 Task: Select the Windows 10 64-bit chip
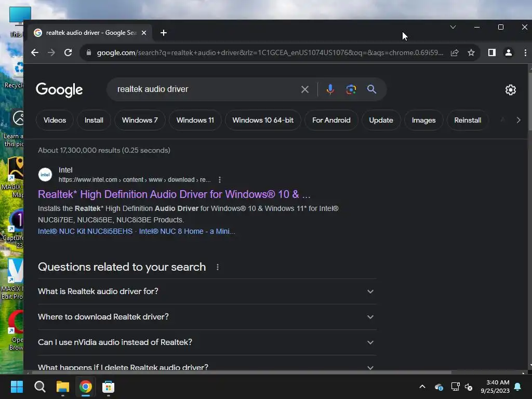263,120
